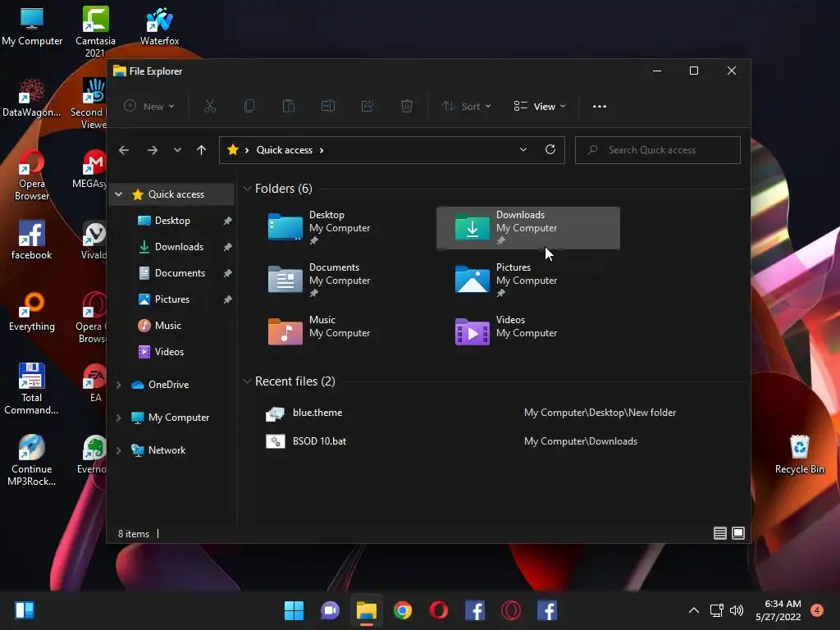Select the Waterfox desktop shortcut

tap(160, 26)
